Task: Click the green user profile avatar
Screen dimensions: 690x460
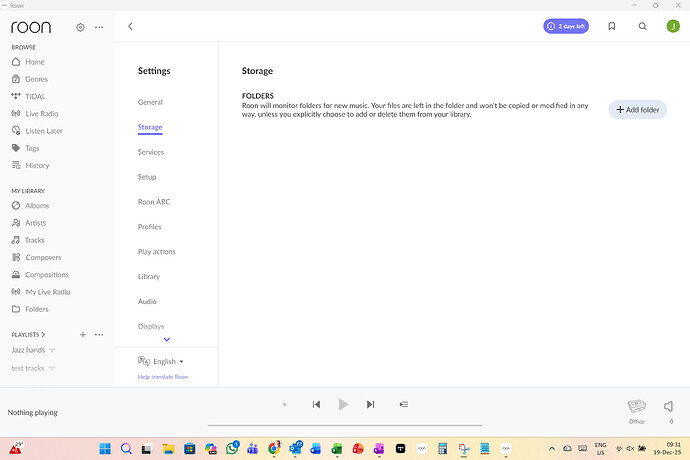Action: point(673,26)
